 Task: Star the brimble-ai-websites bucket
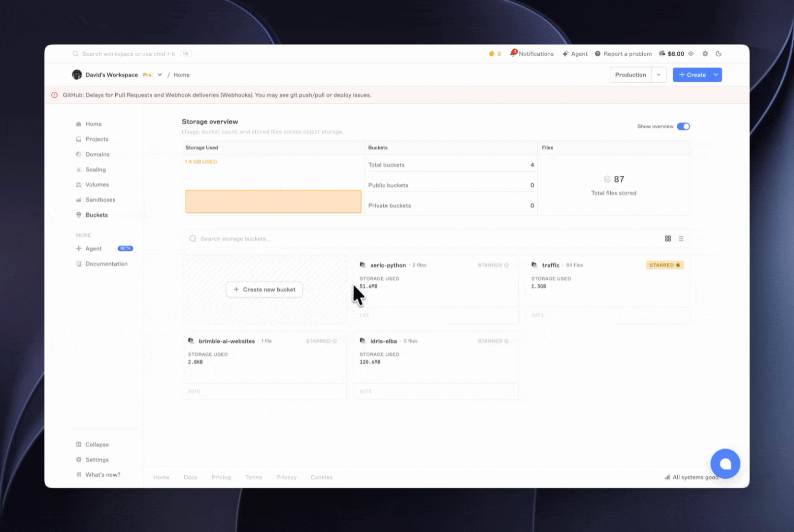tap(322, 341)
